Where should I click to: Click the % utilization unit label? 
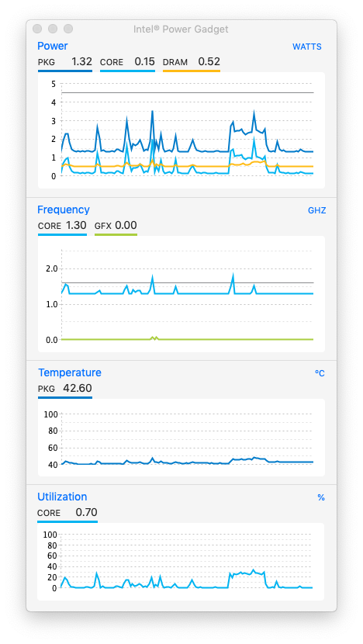pos(320,498)
